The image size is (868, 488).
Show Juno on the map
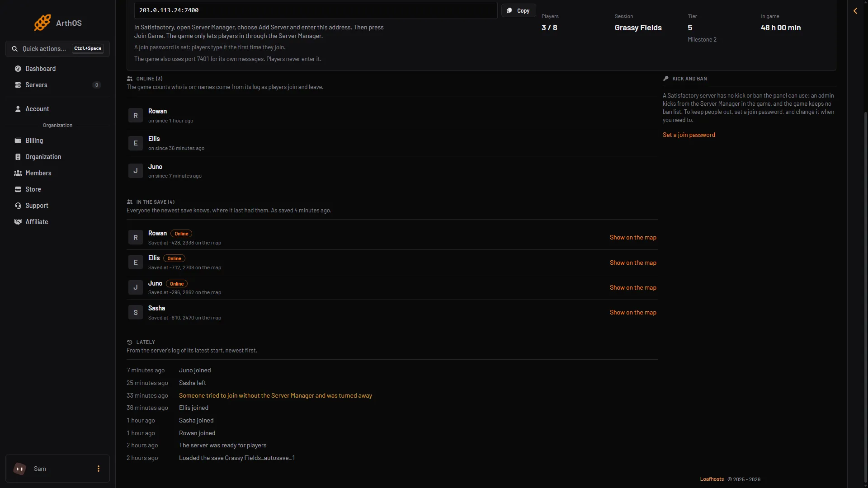pyautogui.click(x=633, y=287)
